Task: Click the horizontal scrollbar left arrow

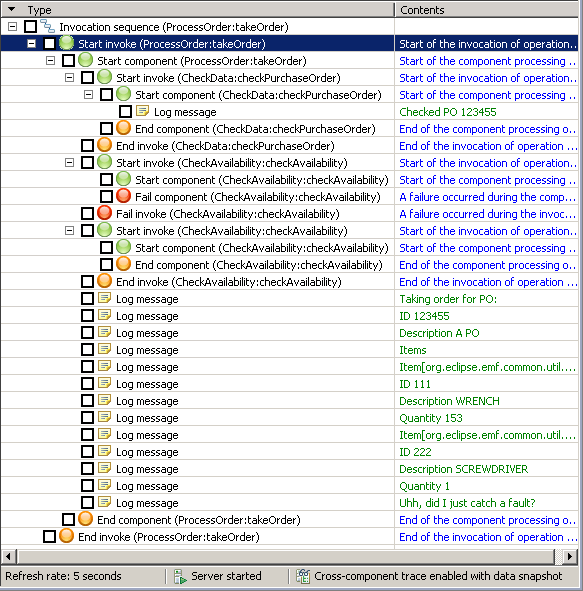Action: click(8, 556)
